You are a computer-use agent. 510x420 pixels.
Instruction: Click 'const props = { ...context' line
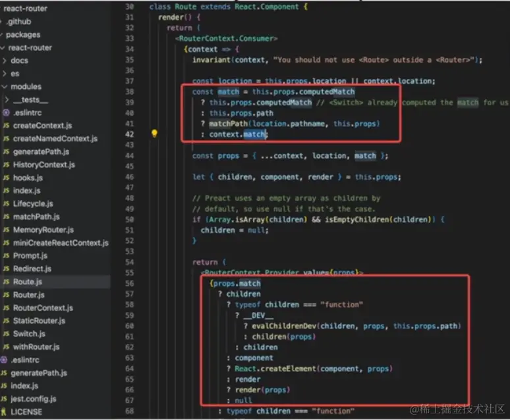[290, 156]
